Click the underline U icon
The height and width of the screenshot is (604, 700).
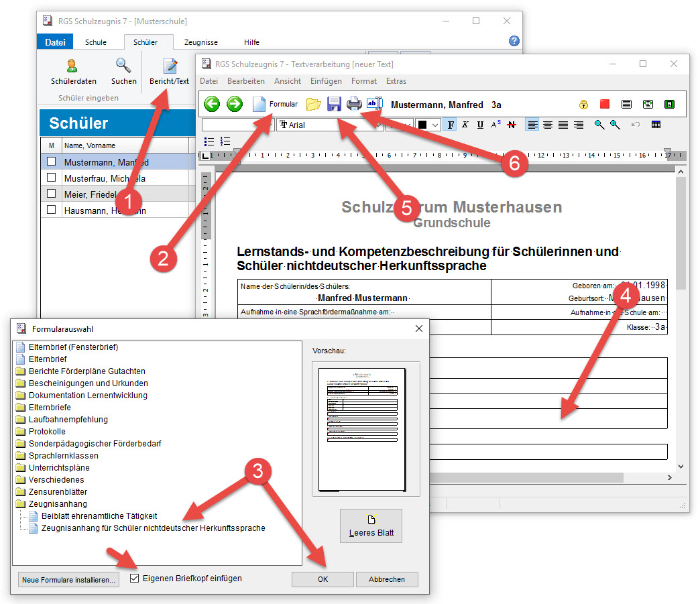(x=480, y=125)
